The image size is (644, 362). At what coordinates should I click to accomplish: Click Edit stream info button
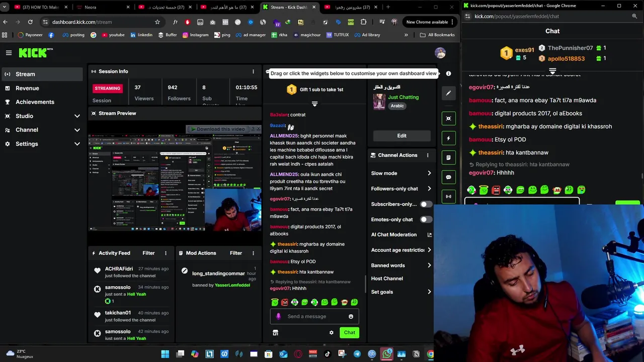click(x=401, y=136)
